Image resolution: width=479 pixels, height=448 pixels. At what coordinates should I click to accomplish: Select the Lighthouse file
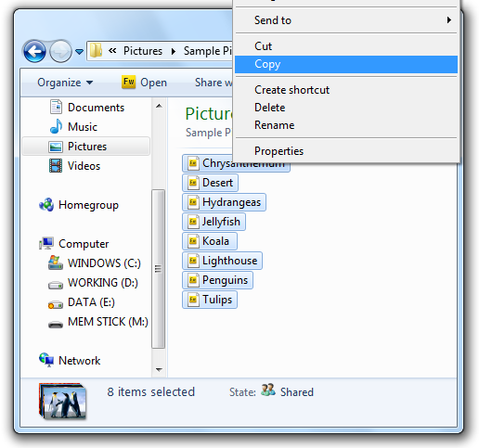tap(222, 261)
